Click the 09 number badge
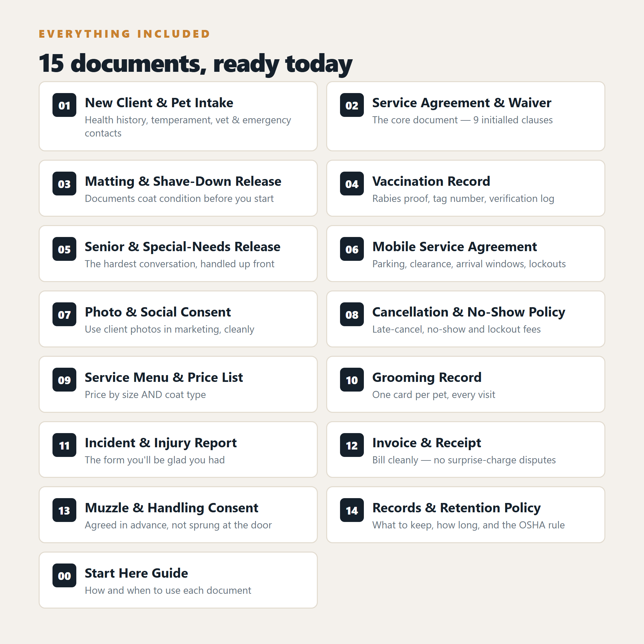The height and width of the screenshot is (644, 644). pyautogui.click(x=64, y=380)
